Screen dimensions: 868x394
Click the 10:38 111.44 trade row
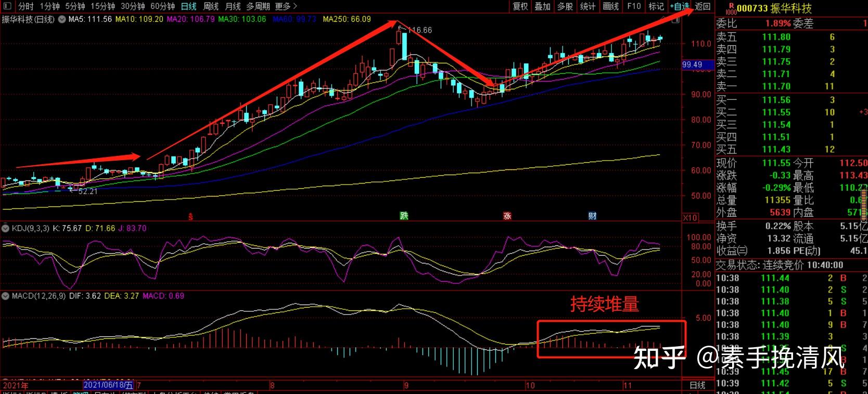click(x=792, y=278)
